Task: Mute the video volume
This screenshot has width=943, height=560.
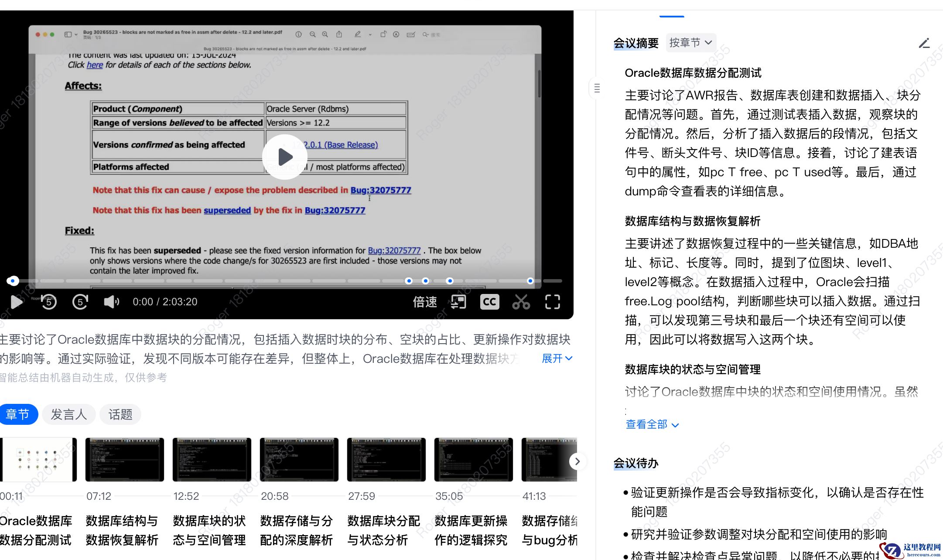Action: [111, 302]
